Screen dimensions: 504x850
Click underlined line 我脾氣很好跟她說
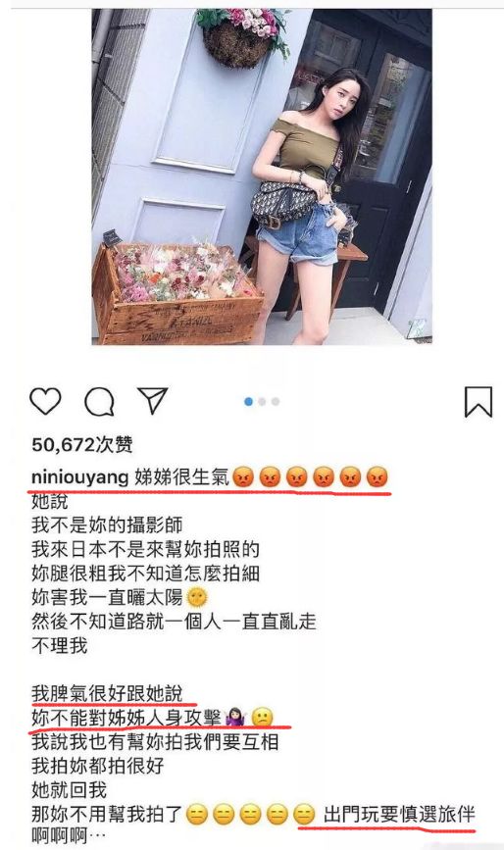[107, 694]
